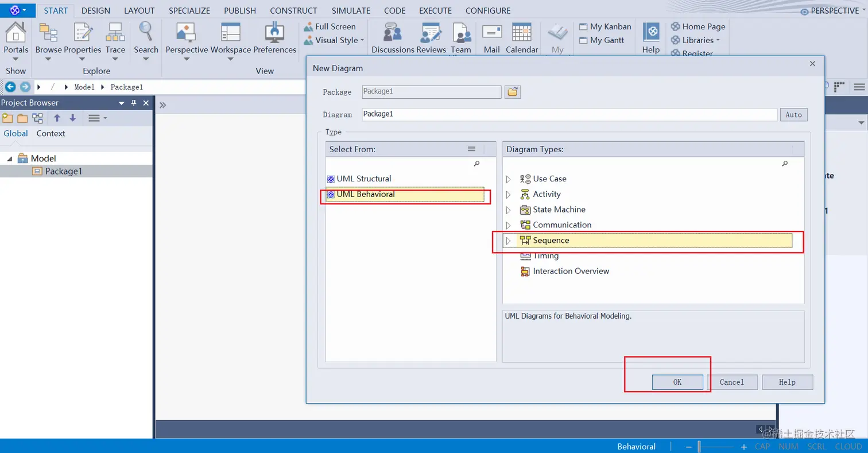Open Preferences from the ribbon
This screenshot has height=453, width=868.
(274, 32)
